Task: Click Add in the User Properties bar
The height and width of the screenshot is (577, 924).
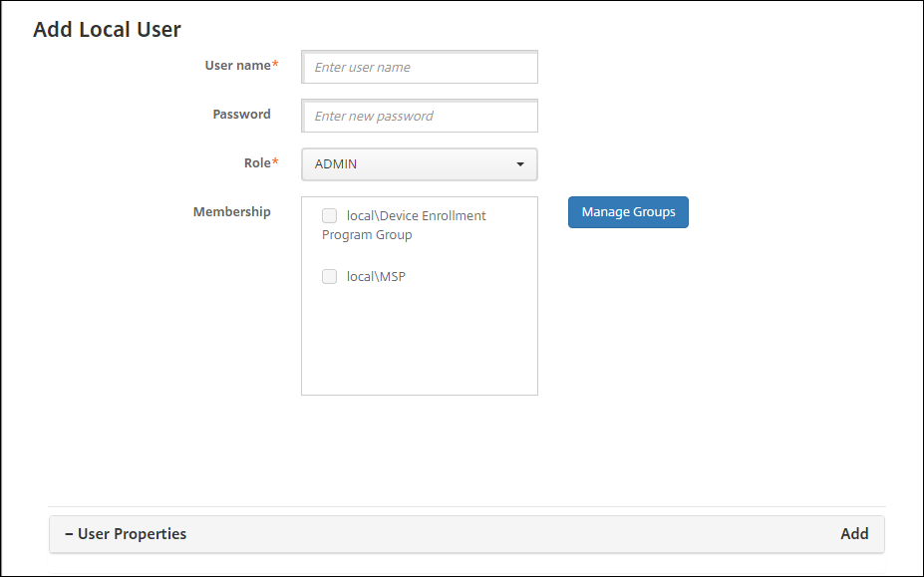Action: point(854,534)
